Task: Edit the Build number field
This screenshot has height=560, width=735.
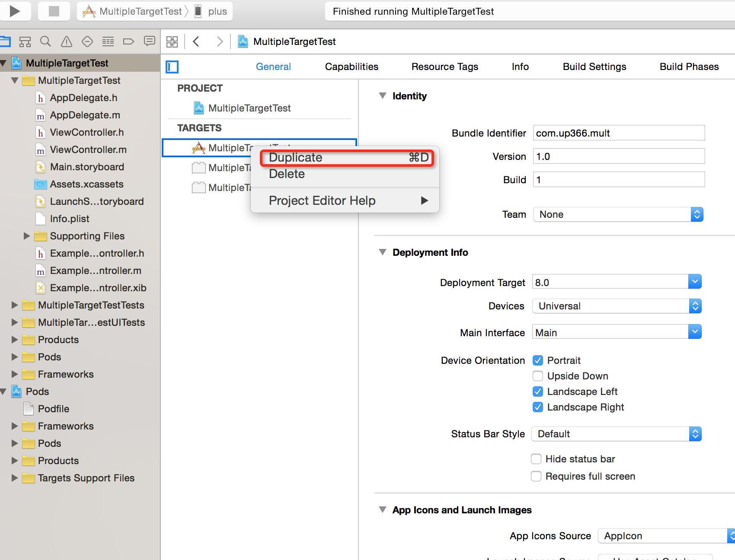Action: click(619, 180)
